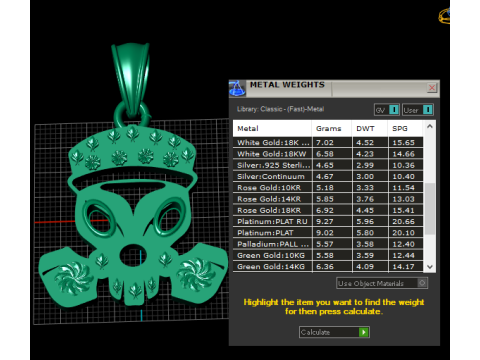
Task: Select the Rose Gold:18KR row
Action: coord(328,210)
